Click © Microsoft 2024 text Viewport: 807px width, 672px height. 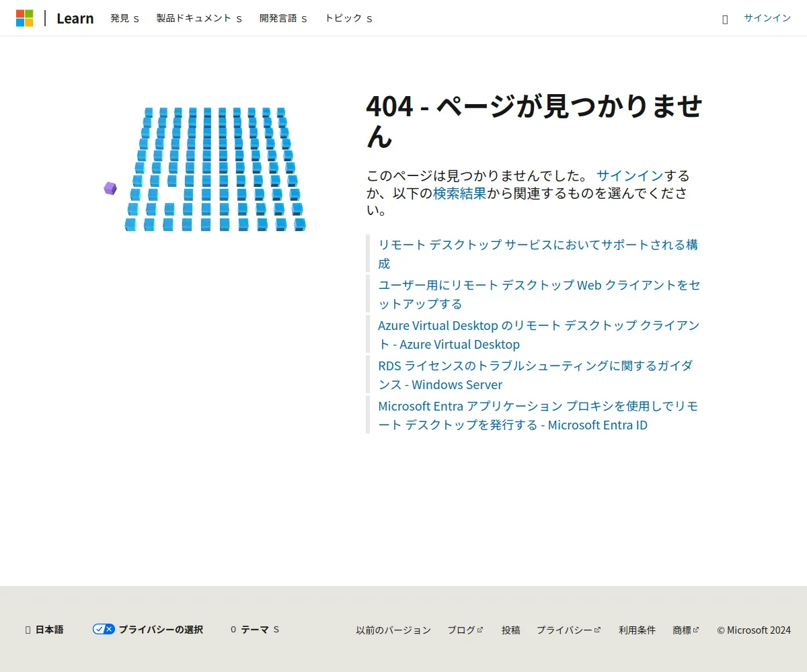754,630
